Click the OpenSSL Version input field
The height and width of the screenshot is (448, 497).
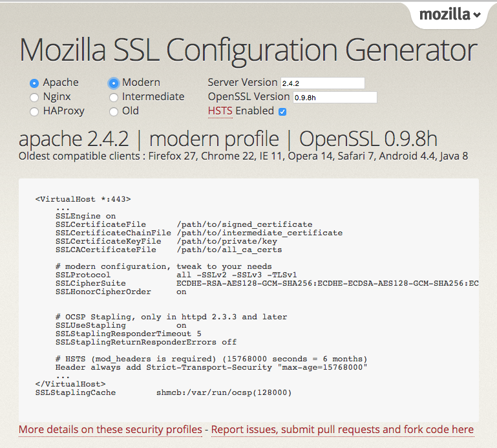(x=335, y=98)
